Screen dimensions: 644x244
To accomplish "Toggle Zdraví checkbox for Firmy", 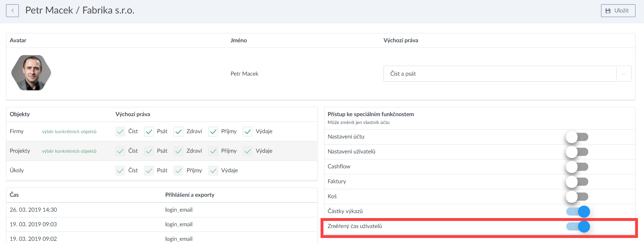I will (x=178, y=132).
